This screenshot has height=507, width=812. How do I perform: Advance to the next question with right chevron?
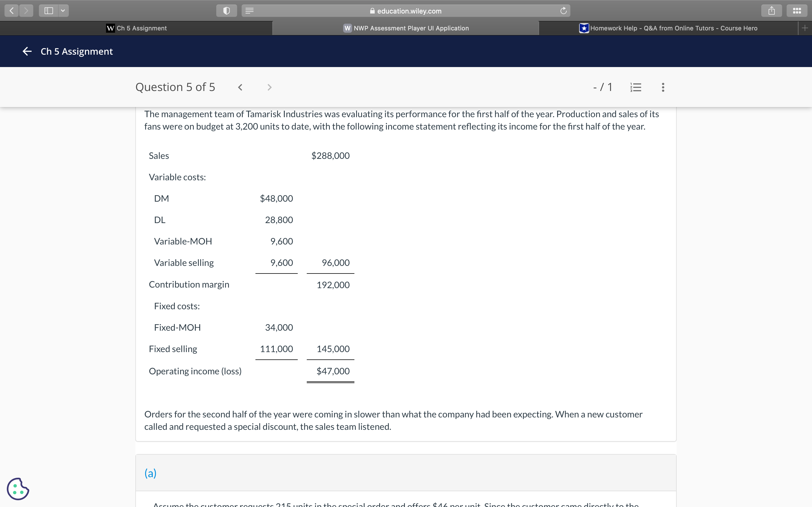point(270,87)
